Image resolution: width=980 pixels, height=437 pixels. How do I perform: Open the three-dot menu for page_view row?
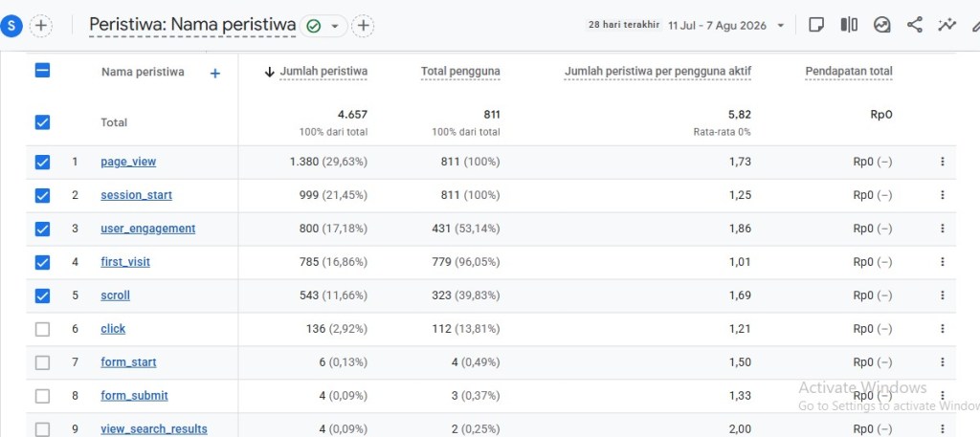point(943,162)
